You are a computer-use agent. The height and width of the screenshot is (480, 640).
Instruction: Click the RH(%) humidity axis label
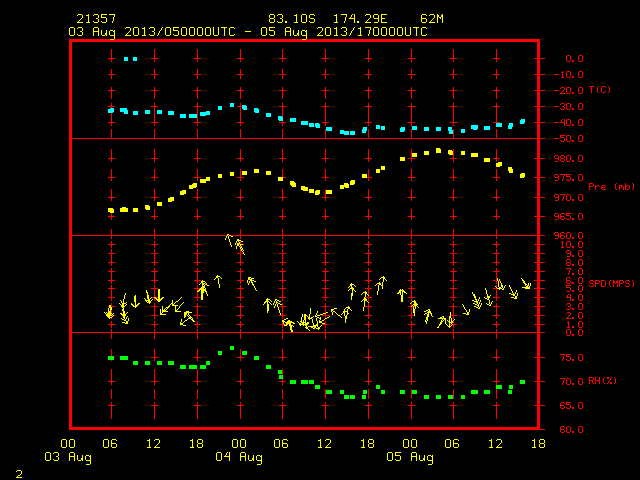(602, 380)
